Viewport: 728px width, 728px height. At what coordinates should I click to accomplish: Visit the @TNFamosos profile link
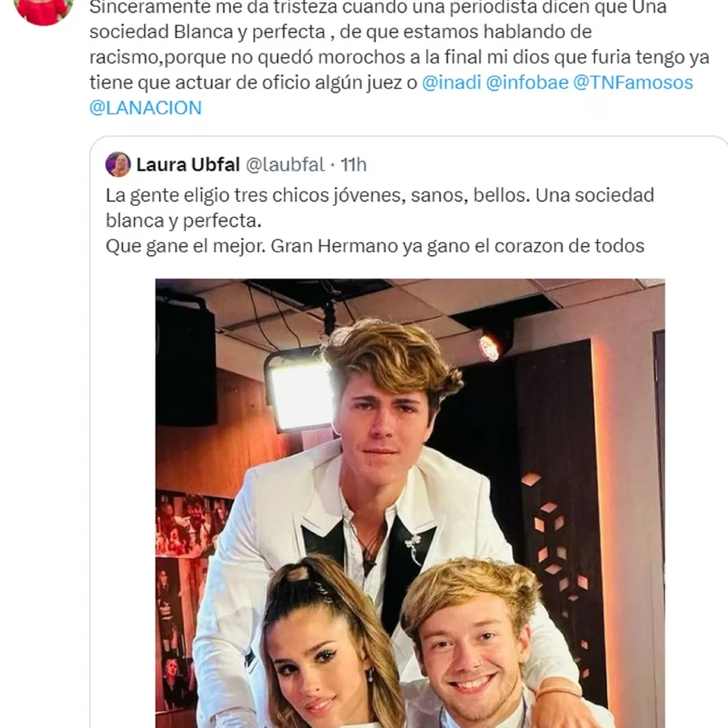[x=631, y=83]
